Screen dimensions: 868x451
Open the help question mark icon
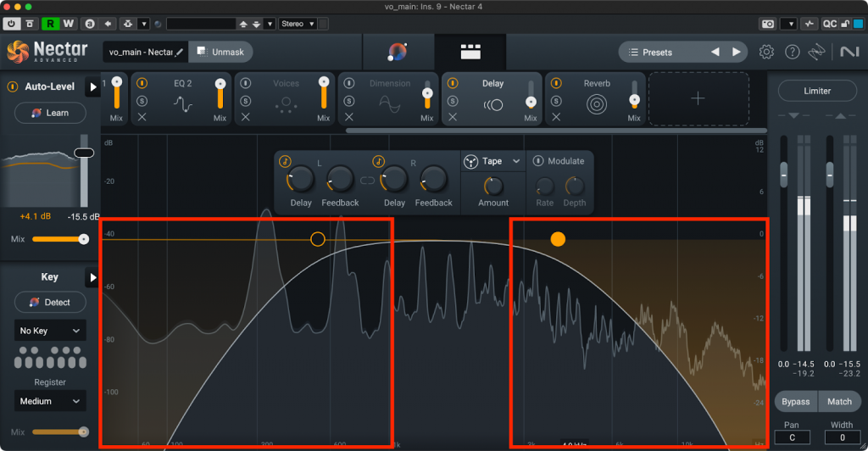[791, 53]
